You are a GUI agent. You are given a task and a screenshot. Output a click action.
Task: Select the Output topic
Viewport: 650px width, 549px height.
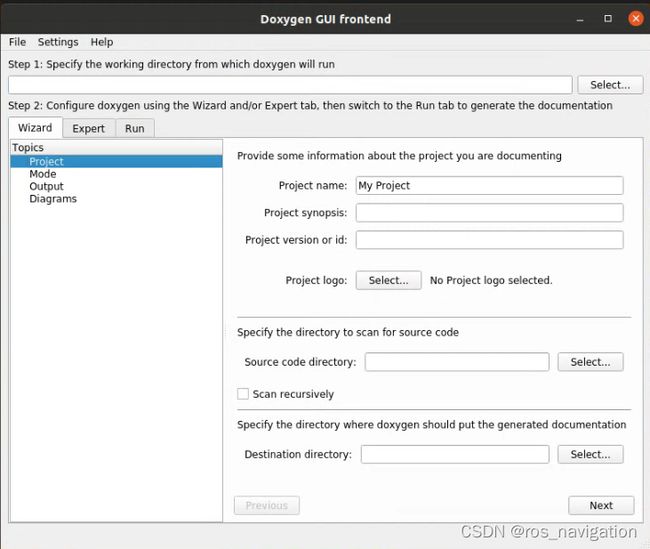[46, 186]
